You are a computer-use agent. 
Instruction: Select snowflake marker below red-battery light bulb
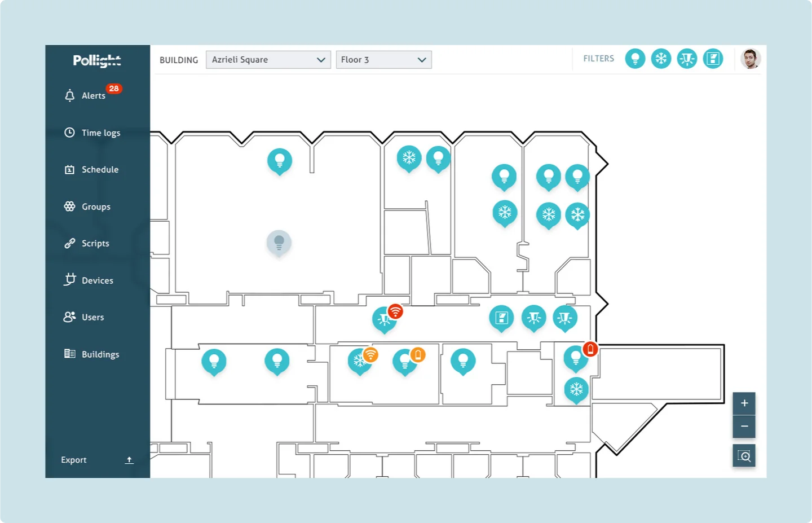[x=576, y=390]
